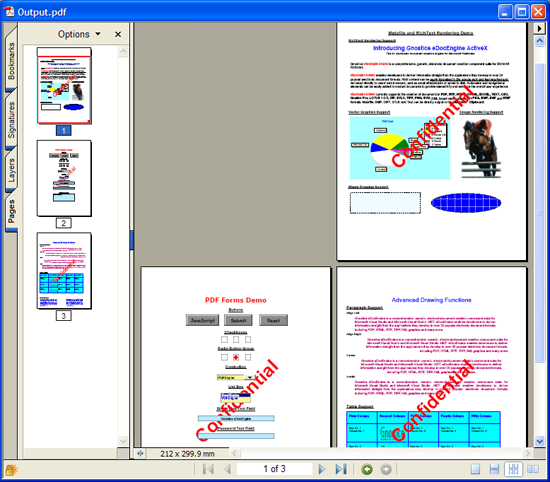Tick the first checkbox in PDF Forms Demo

click(x=224, y=339)
